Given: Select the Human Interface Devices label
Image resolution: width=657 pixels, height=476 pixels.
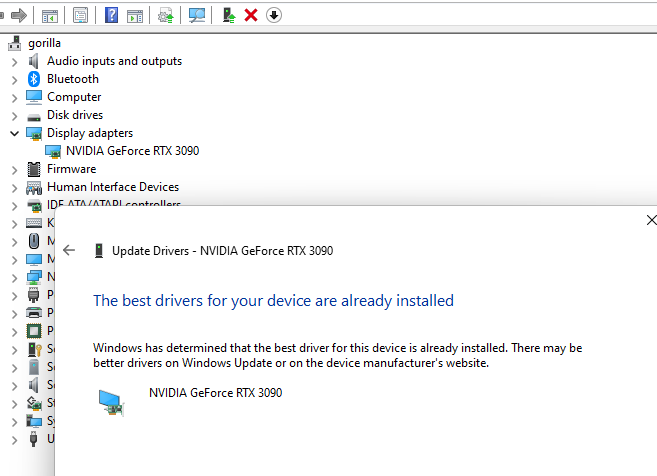Looking at the screenshot, I should click(x=113, y=187).
